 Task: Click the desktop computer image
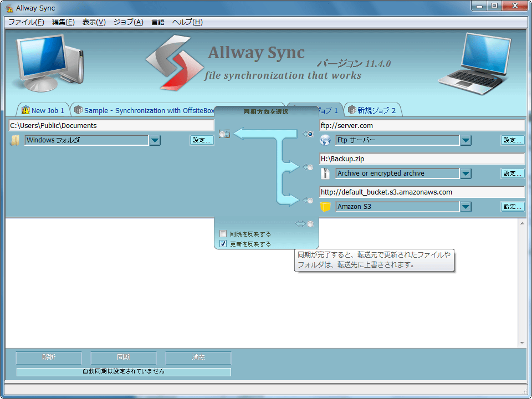pyautogui.click(x=48, y=62)
